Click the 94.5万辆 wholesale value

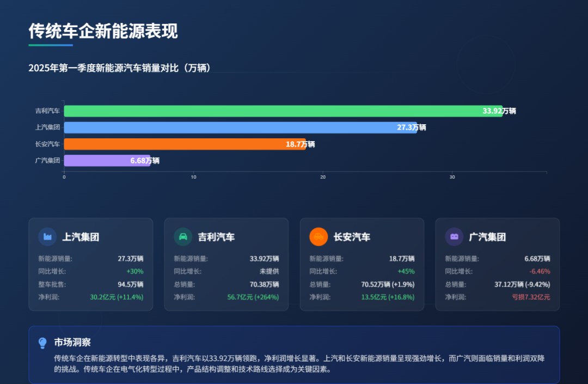coord(131,285)
